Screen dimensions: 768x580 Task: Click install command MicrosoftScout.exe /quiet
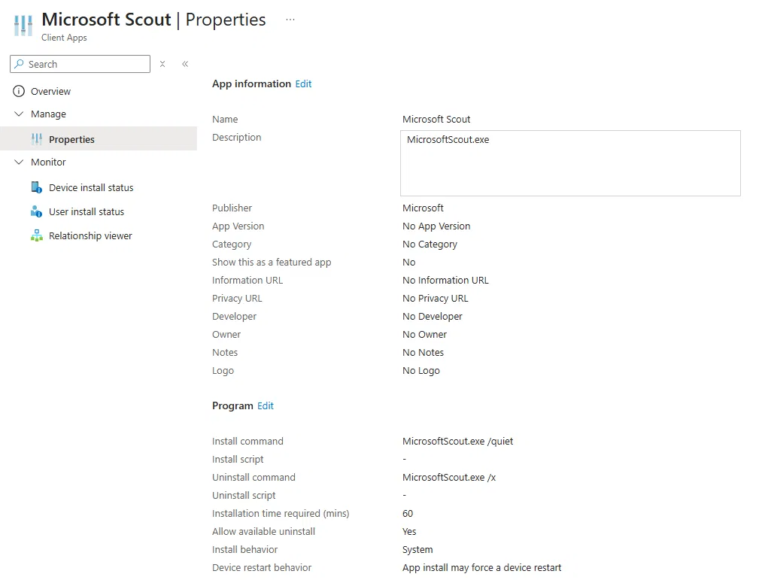[x=457, y=441]
